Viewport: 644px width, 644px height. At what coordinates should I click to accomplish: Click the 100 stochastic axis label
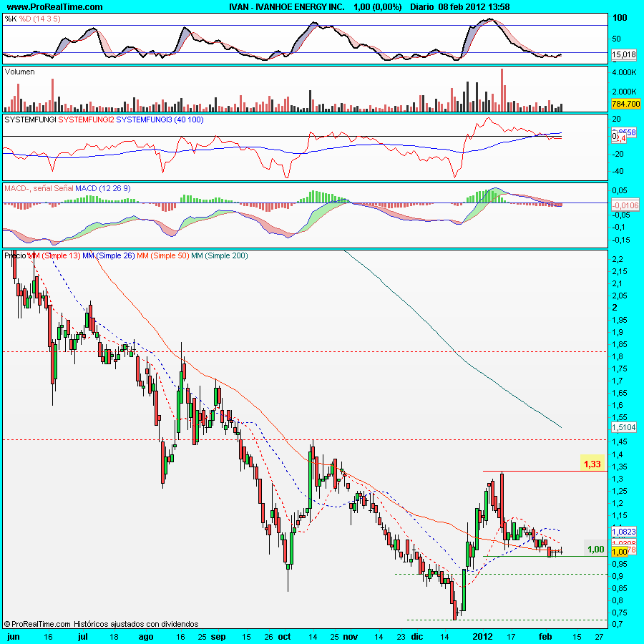(620, 17)
